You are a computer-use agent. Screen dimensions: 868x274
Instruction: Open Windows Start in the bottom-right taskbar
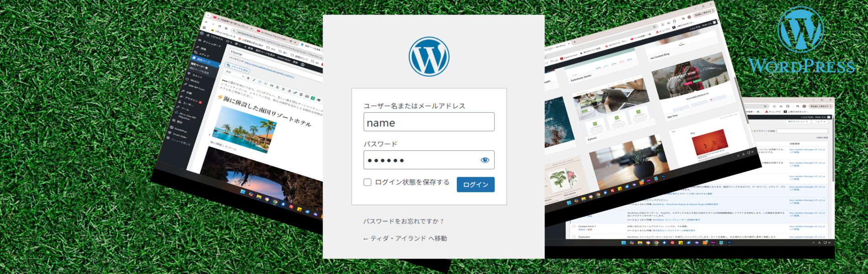624,242
